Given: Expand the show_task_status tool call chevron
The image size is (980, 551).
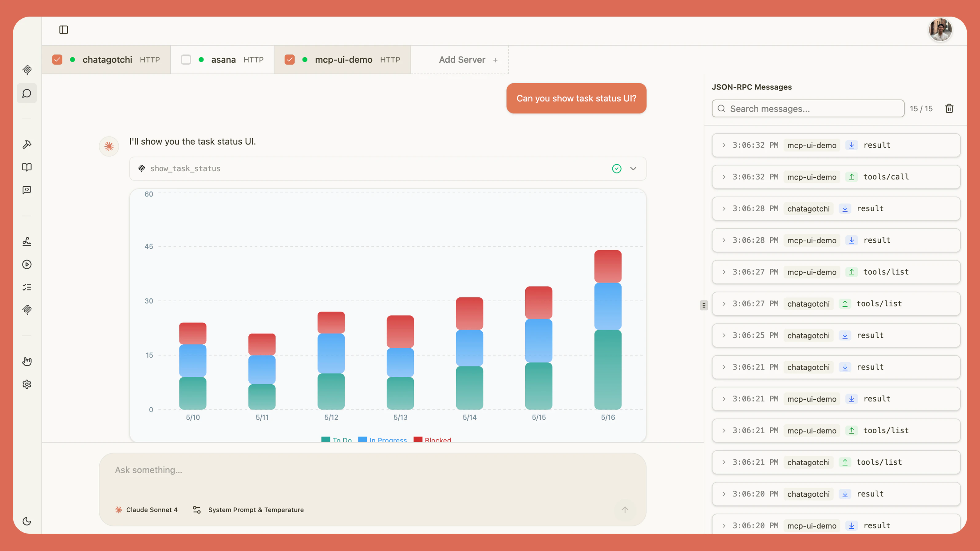Looking at the screenshot, I should (x=633, y=168).
